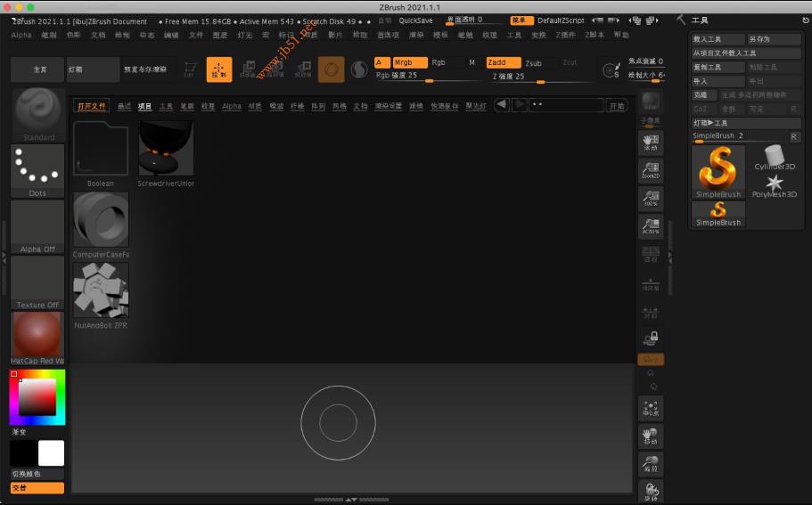Select the 滚动 Scroll hand icon
The image size is (812, 505).
[651, 143]
